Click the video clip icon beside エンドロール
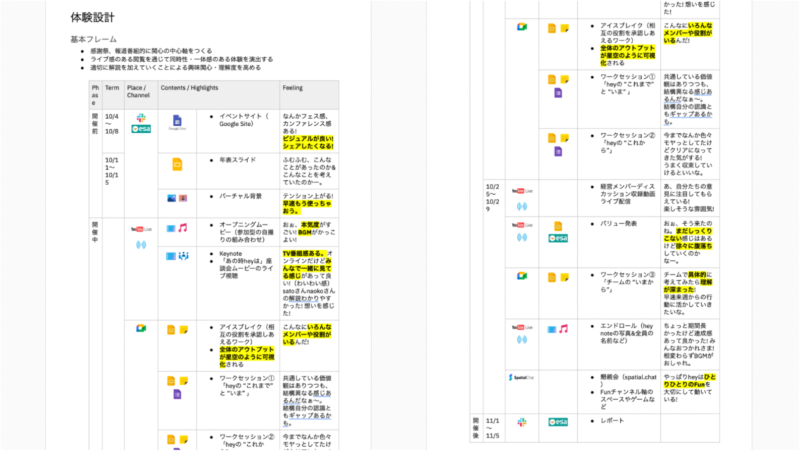Image resolution: width=800 pixels, height=451 pixels. 552,330
